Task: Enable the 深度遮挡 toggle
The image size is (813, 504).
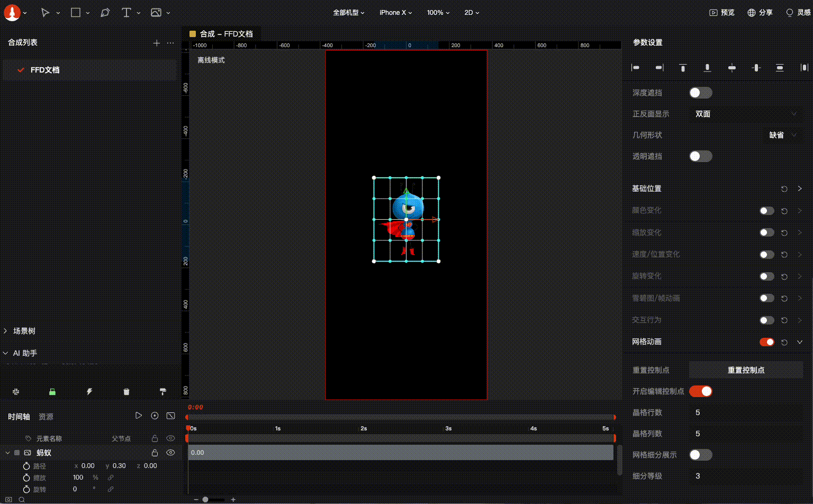Action: point(700,93)
